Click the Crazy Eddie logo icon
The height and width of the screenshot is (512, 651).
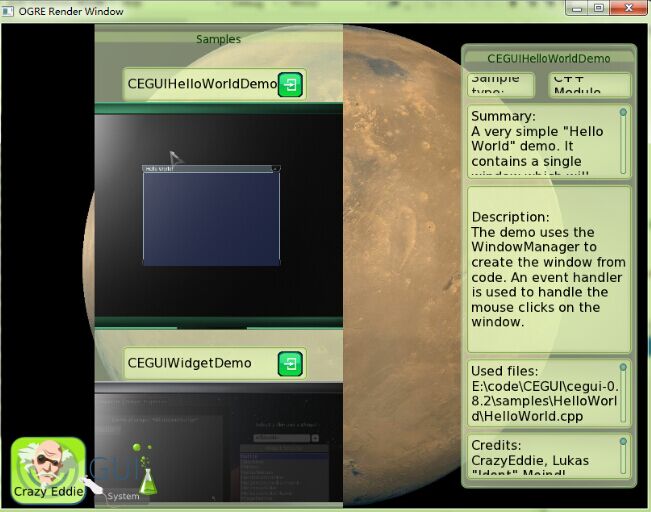click(x=48, y=470)
